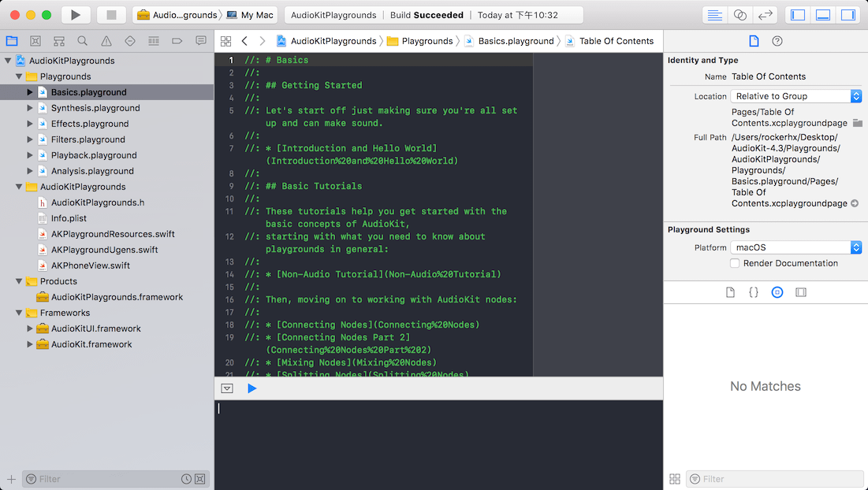The height and width of the screenshot is (490, 868).
Task: Toggle the playground console visibility
Action: click(227, 388)
